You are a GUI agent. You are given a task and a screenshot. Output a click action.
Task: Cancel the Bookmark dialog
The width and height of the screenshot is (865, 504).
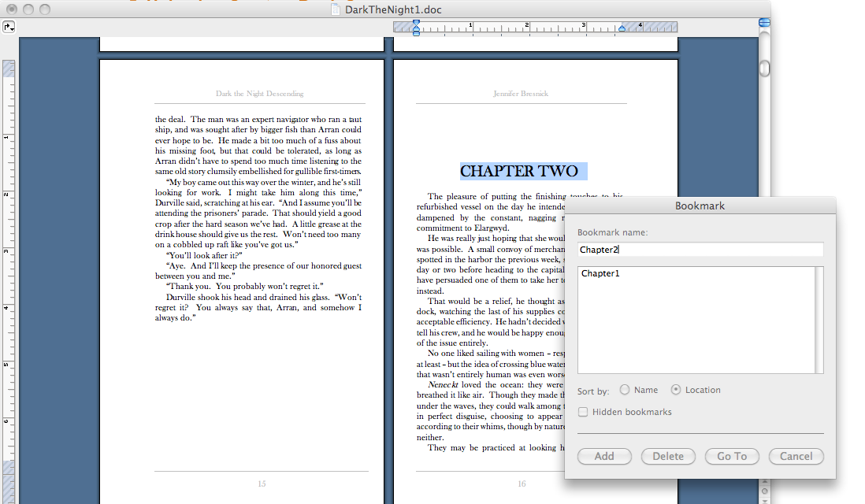[x=796, y=456]
